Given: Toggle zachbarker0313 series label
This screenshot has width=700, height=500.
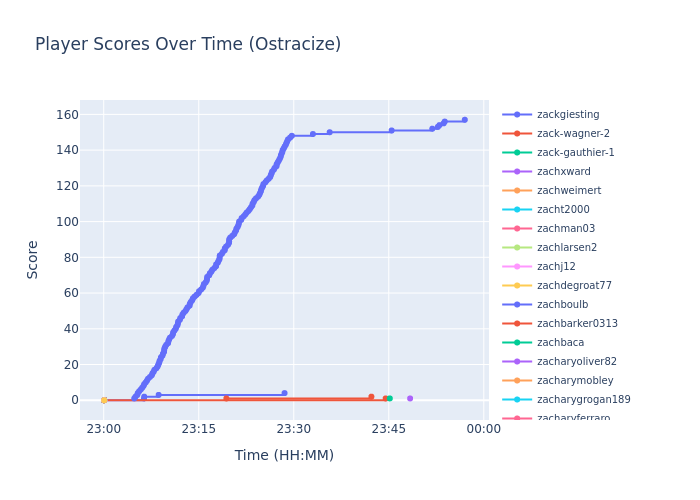Looking at the screenshot, I should (576, 324).
